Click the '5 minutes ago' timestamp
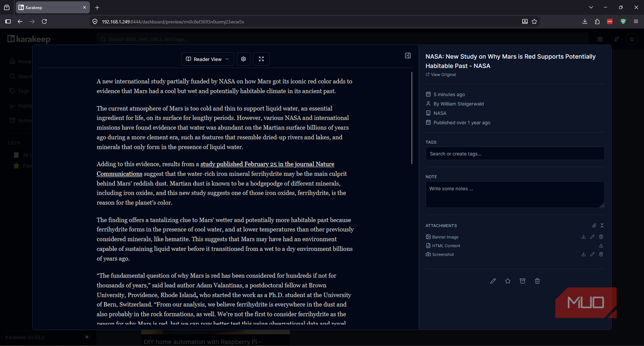644x346 pixels. click(x=449, y=94)
